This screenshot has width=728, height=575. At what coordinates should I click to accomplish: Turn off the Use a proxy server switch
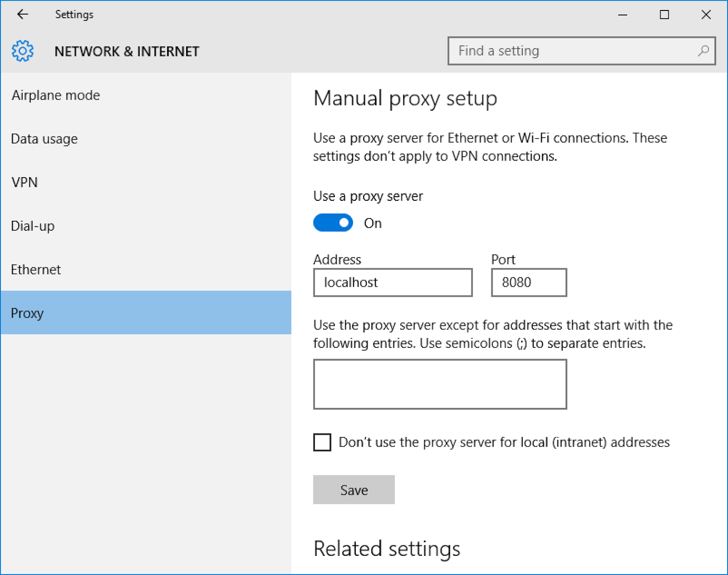click(333, 223)
